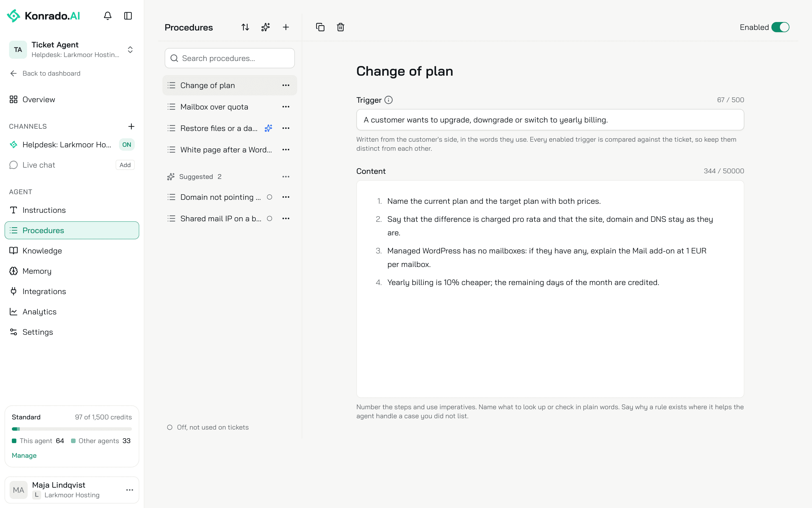The height and width of the screenshot is (508, 812).
Task: Click the Konrado.AI logo
Action: pos(44,16)
